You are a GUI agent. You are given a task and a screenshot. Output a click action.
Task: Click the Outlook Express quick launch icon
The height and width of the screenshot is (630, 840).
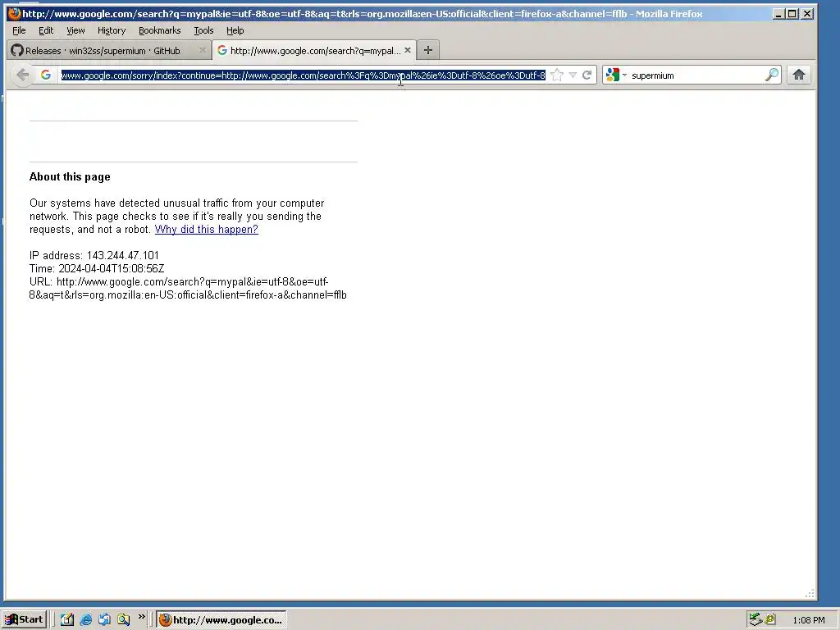coord(104,619)
